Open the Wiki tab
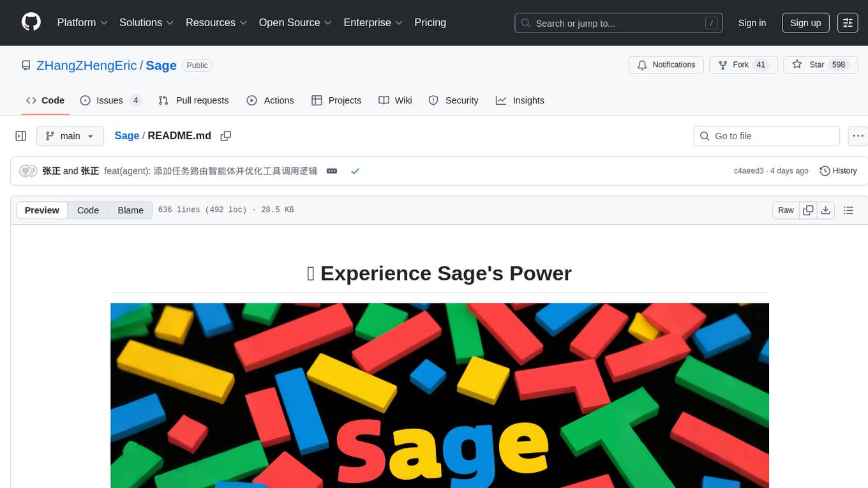 [395, 100]
